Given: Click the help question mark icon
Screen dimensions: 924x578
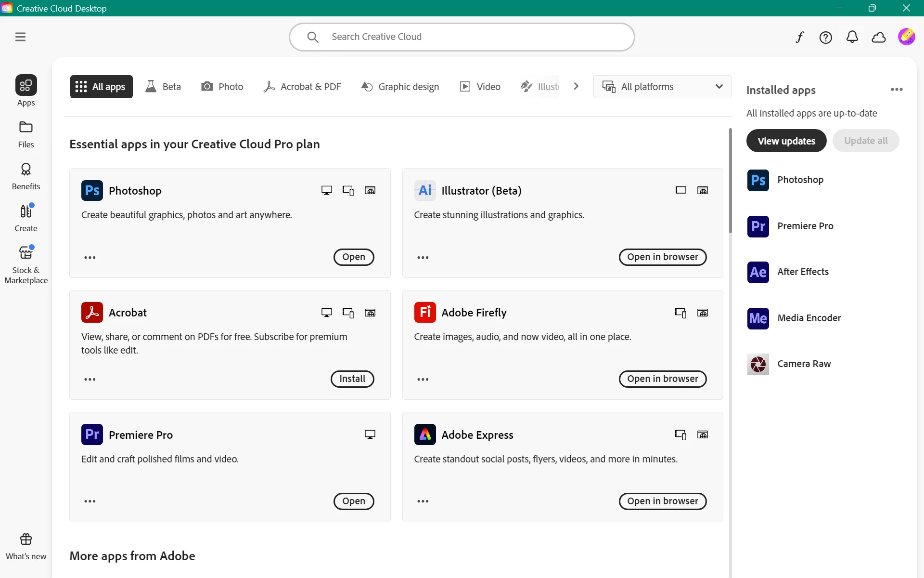Looking at the screenshot, I should pyautogui.click(x=825, y=37).
